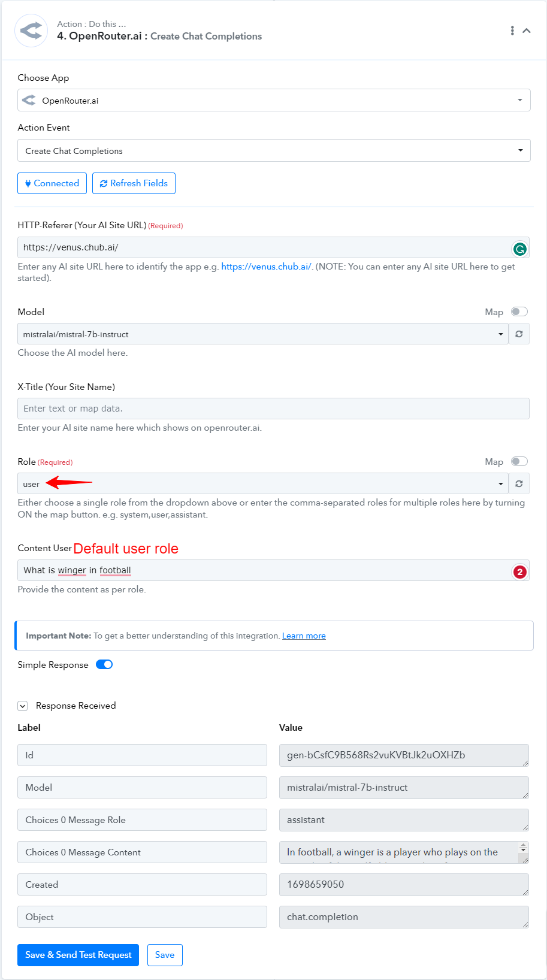The height and width of the screenshot is (980, 547).
Task: Click the X-Title site name input field
Action: point(273,409)
